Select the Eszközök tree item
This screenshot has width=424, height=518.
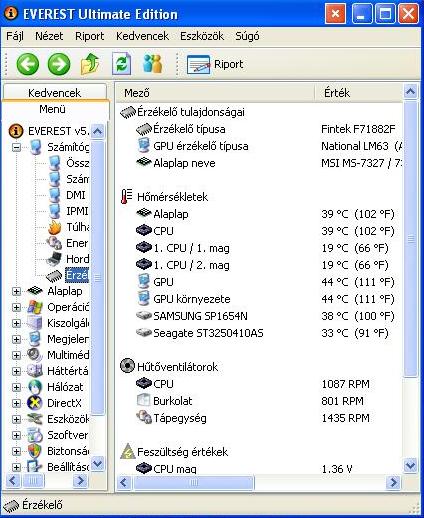click(68, 419)
